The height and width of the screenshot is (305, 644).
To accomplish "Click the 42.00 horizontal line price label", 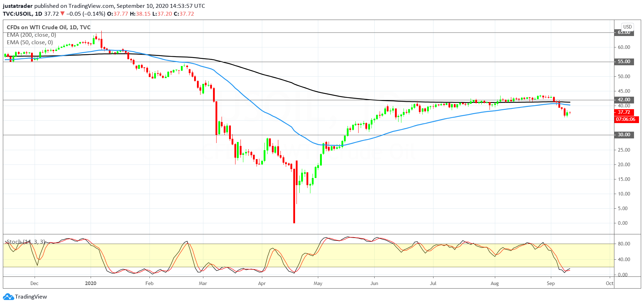I will point(624,100).
